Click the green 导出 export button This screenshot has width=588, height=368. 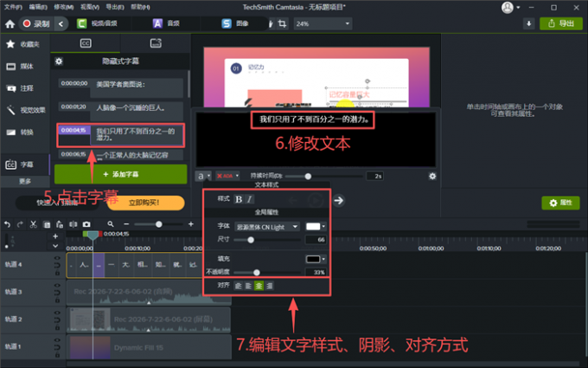pos(561,23)
